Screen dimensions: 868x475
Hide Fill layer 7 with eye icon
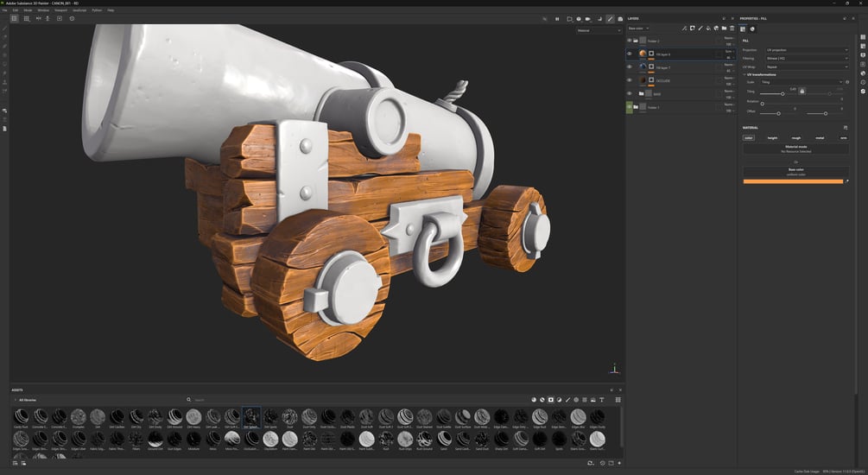630,67
